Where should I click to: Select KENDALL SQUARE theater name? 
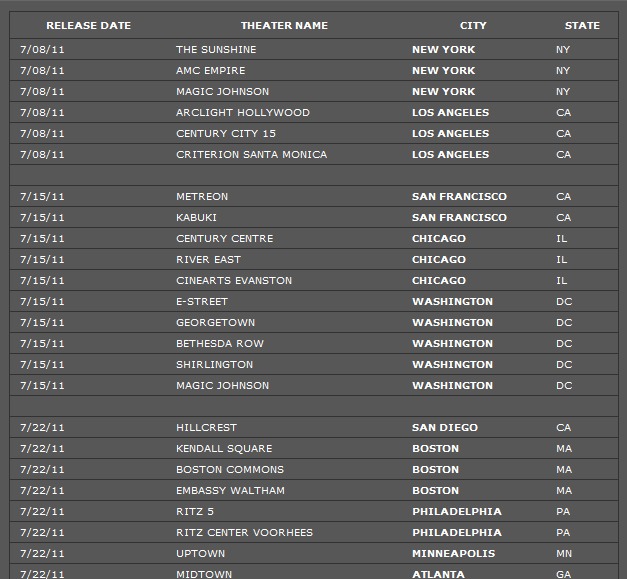[224, 448]
